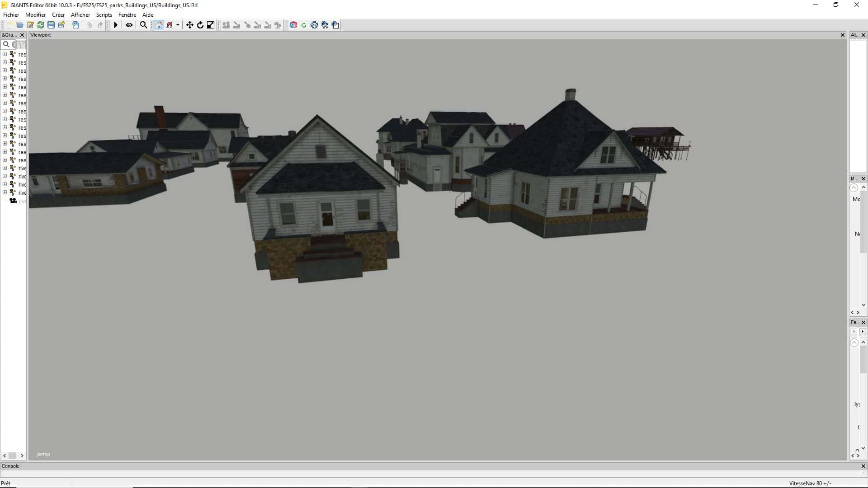Click the magnifier search toolbar icon

[x=143, y=25]
